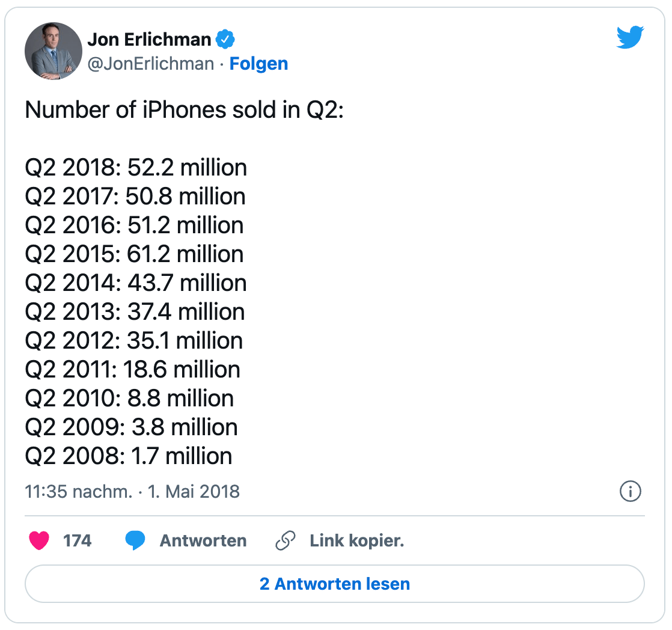This screenshot has width=672, height=630.
Task: Open the tweet info circle icon
Action: point(631,491)
